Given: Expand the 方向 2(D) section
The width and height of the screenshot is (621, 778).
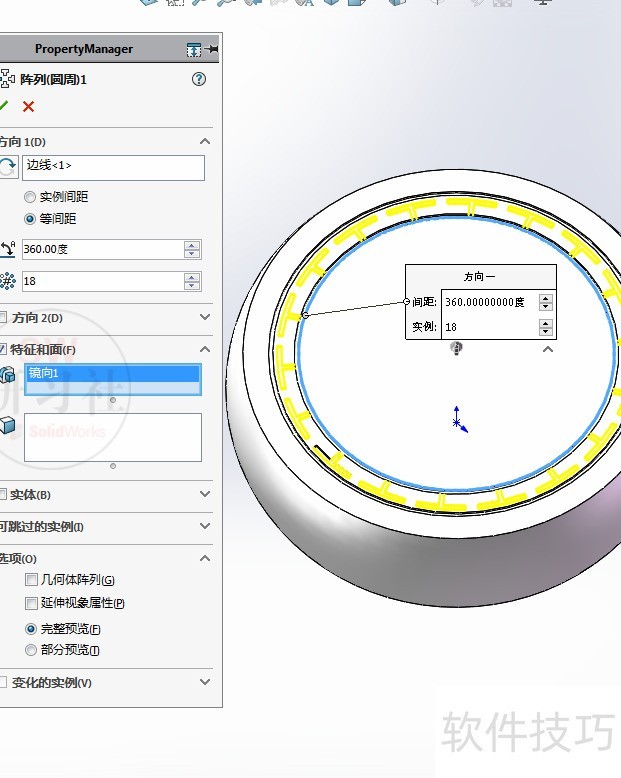Looking at the screenshot, I should (205, 317).
